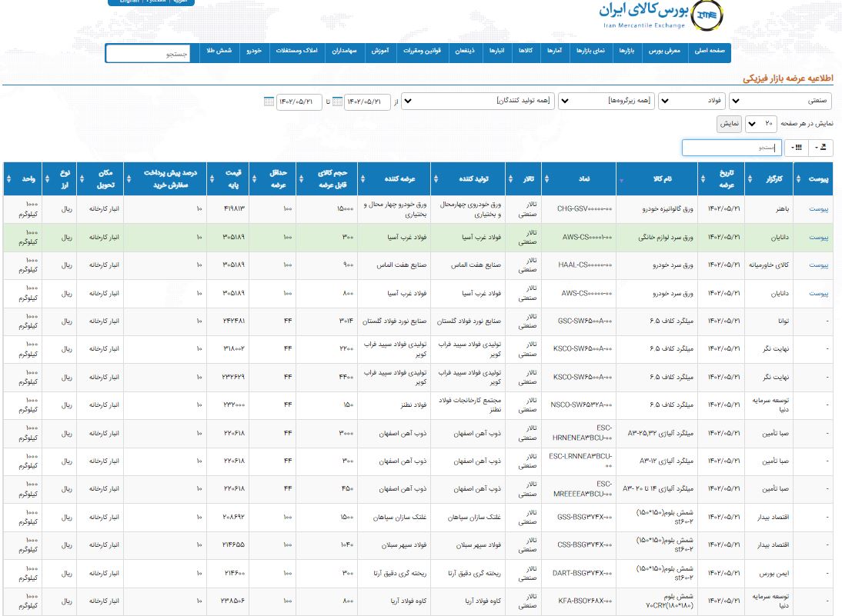The width and height of the screenshot is (842, 616).
Task: Sort table by the تاریخ عرضه column
Action: 721,178
